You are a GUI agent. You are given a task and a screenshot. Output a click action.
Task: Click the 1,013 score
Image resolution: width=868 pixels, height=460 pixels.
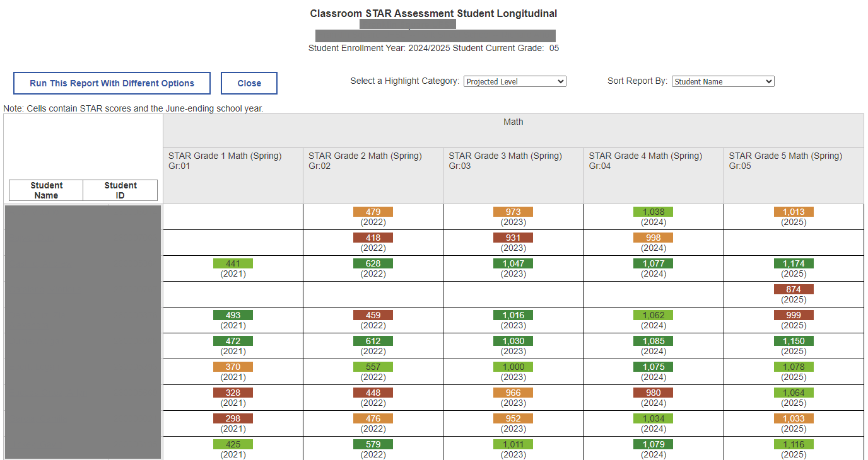pyautogui.click(x=794, y=212)
